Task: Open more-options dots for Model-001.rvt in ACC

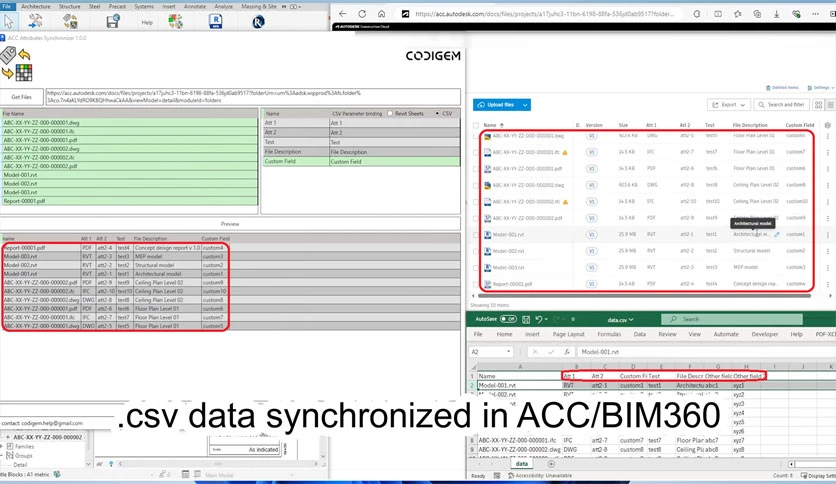Action: pyautogui.click(x=827, y=235)
